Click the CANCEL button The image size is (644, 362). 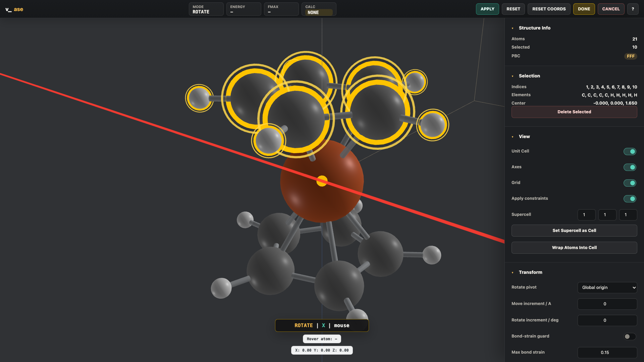[610, 9]
